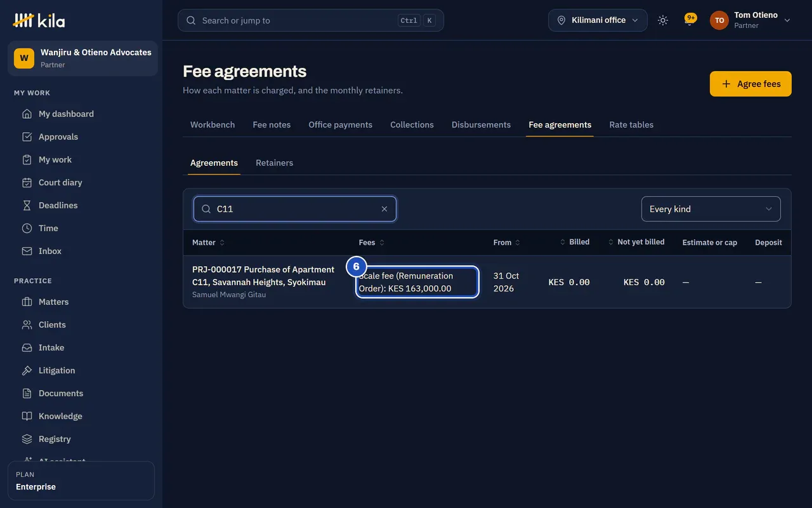Click the Time clock icon

click(27, 229)
